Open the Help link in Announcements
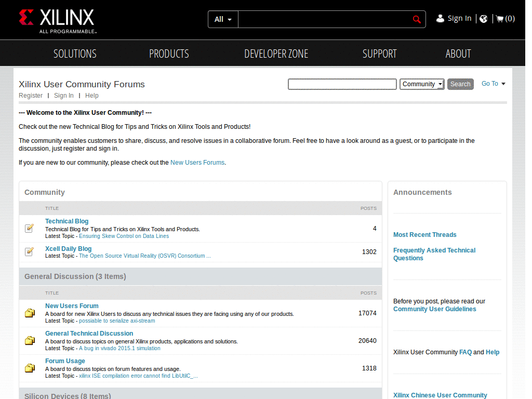 click(x=493, y=352)
